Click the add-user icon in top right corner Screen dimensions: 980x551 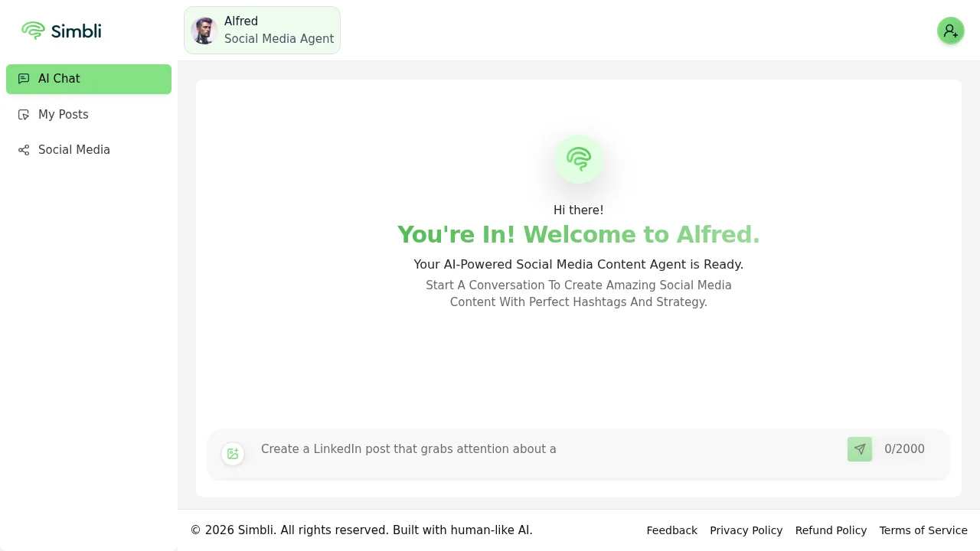click(x=951, y=31)
